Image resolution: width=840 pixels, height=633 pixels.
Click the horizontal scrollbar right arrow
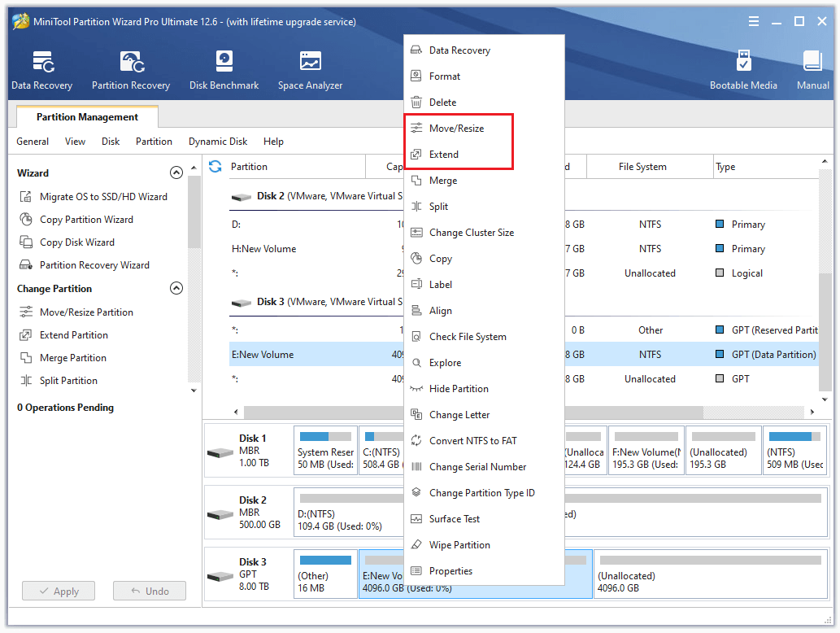pyautogui.click(x=812, y=412)
